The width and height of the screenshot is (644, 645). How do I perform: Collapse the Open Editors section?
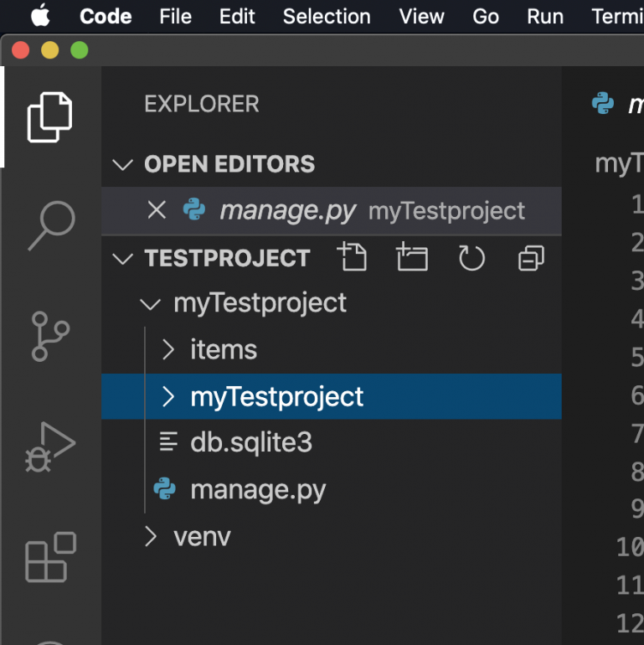[123, 164]
